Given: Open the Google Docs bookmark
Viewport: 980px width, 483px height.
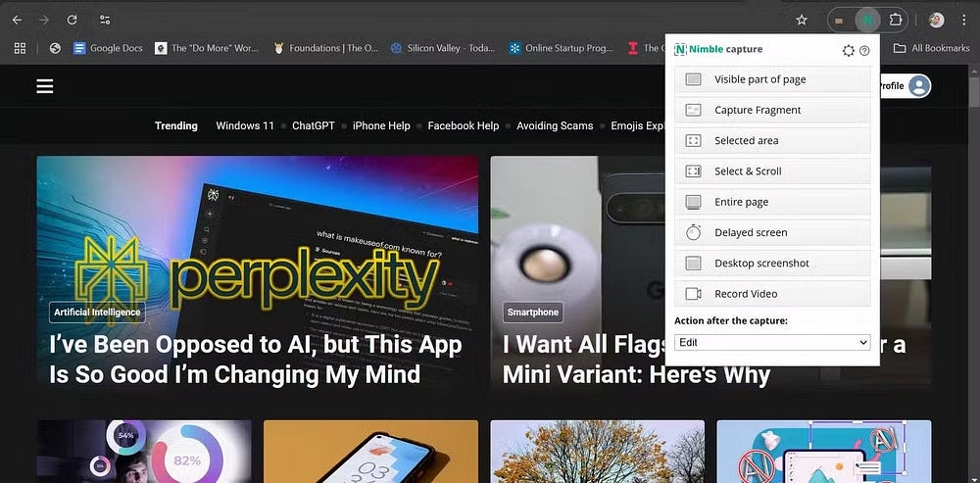Looking at the screenshot, I should pyautogui.click(x=109, y=48).
